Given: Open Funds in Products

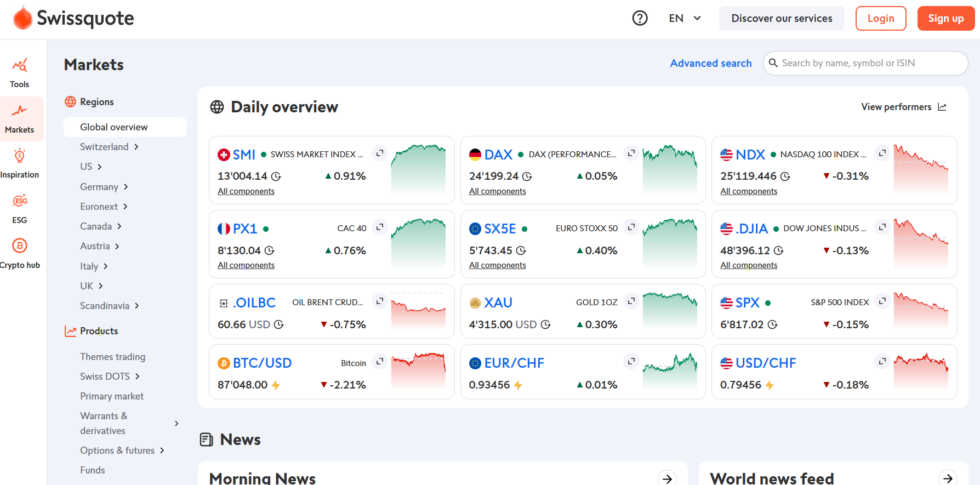Looking at the screenshot, I should coord(93,470).
